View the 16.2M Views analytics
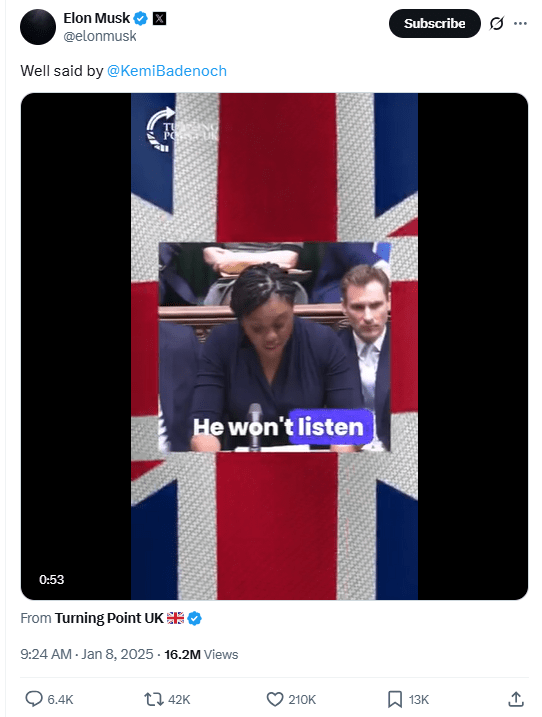Image resolution: width=542 pixels, height=717 pixels. point(201,654)
